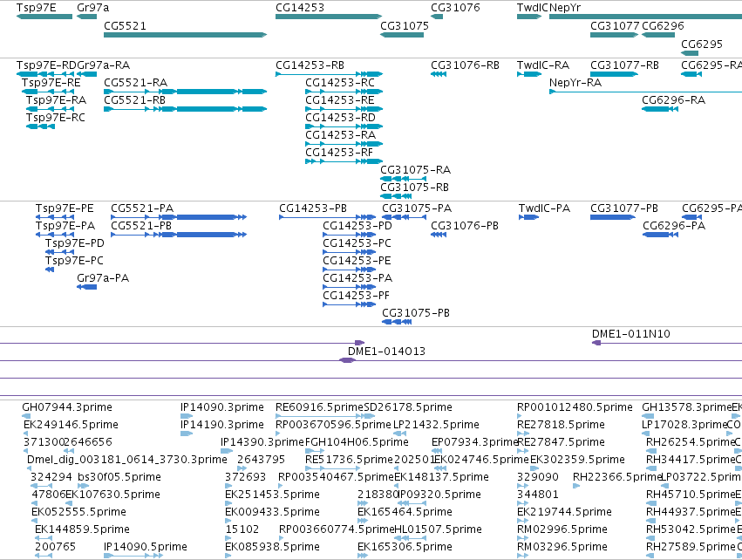Select protein Tsp97E-PE label

coord(65,208)
